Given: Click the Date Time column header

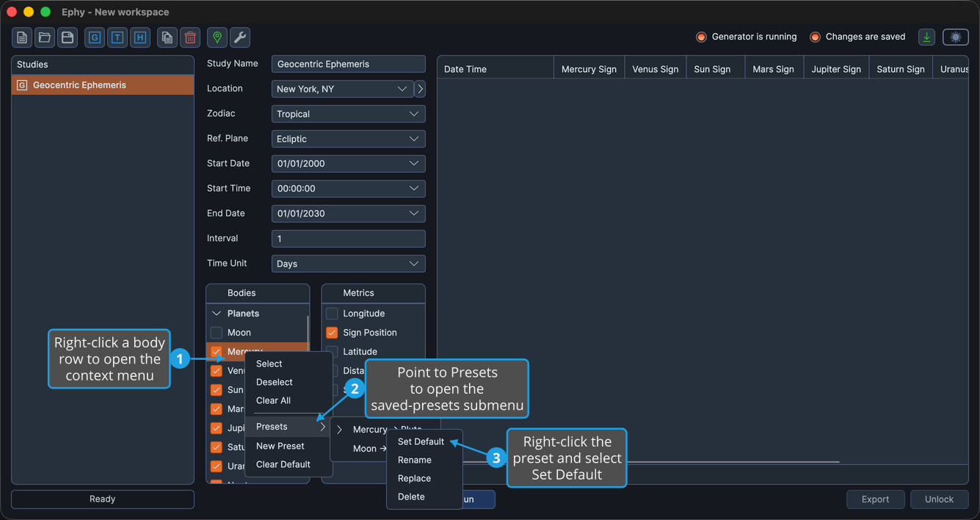Looking at the screenshot, I should coord(496,69).
